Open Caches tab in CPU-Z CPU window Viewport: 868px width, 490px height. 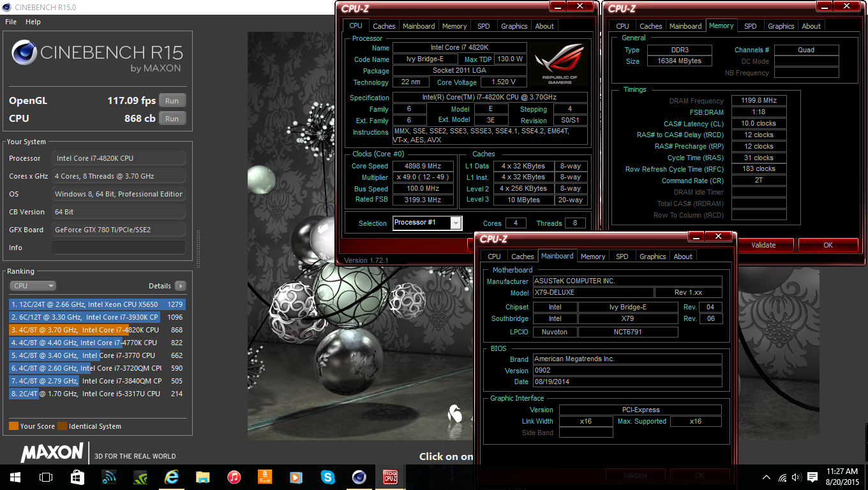(384, 26)
